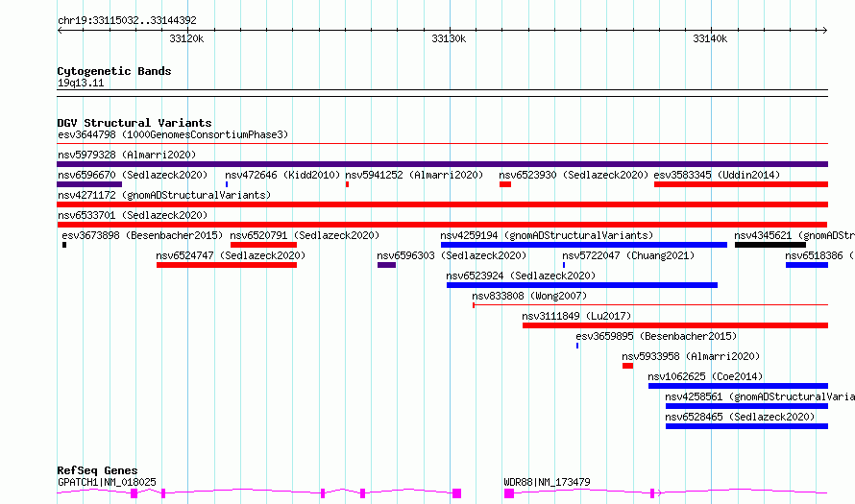This screenshot has width=855, height=504.
Task: Click the nsv6533701 (Sedlazeck2020) label
Action: click(x=133, y=215)
